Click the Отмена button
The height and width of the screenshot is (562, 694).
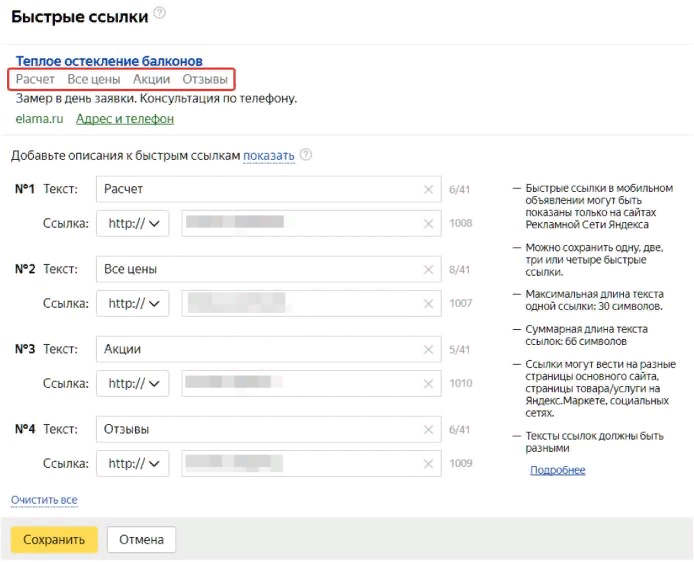(x=141, y=539)
